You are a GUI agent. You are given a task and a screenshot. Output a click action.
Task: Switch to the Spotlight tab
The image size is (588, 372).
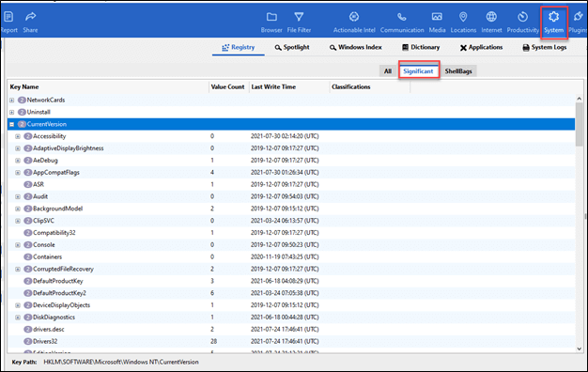[x=292, y=47]
